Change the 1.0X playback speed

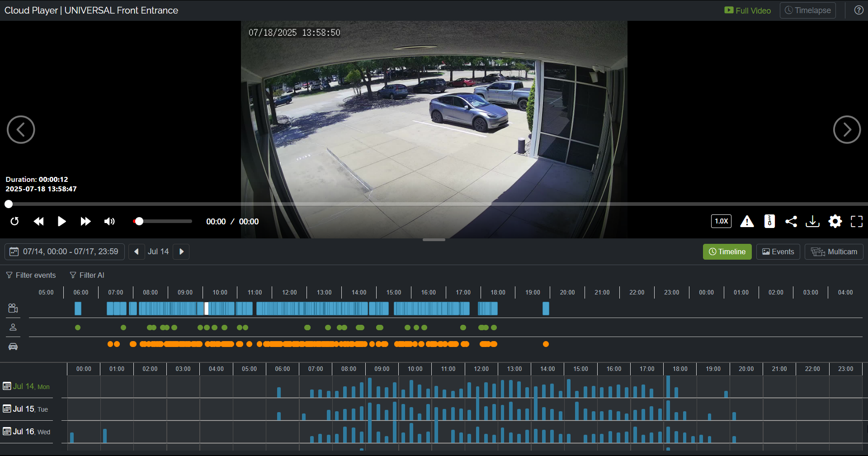click(721, 221)
